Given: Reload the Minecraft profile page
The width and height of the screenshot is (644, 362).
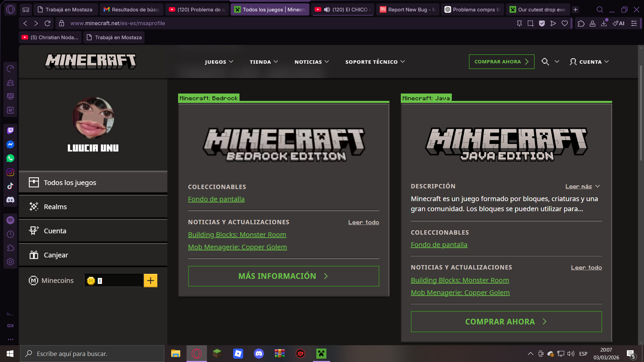Looking at the screenshot, I should (x=47, y=23).
